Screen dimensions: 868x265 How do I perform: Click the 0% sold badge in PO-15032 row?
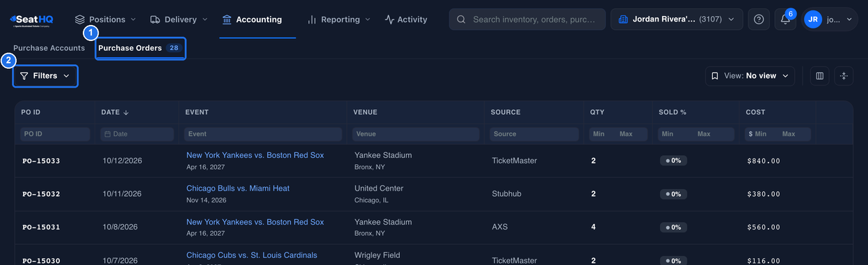tap(673, 194)
